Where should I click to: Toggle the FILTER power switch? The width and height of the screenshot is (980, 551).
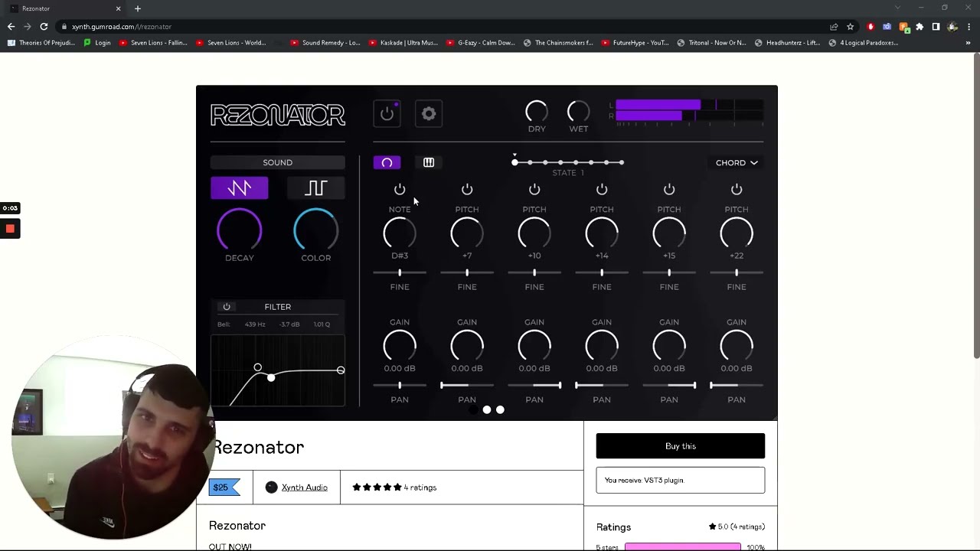click(x=227, y=307)
